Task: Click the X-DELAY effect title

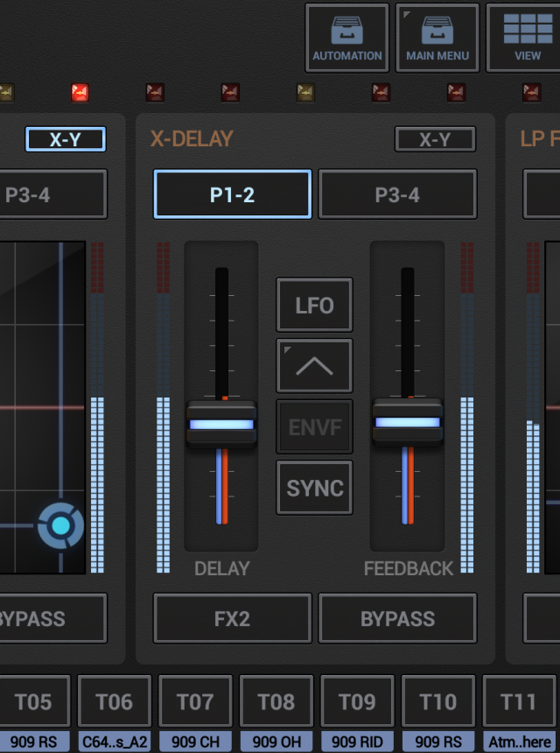Action: (192, 139)
